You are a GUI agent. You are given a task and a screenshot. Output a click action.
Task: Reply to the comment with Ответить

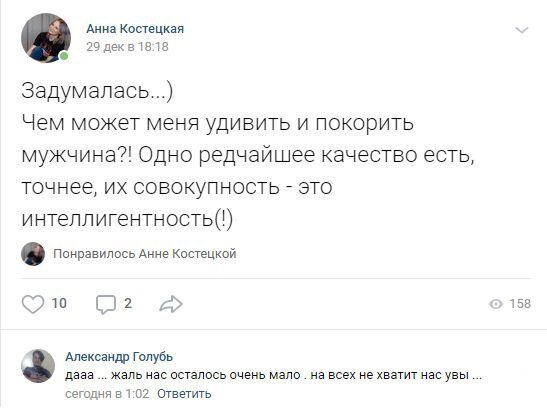[x=184, y=394]
